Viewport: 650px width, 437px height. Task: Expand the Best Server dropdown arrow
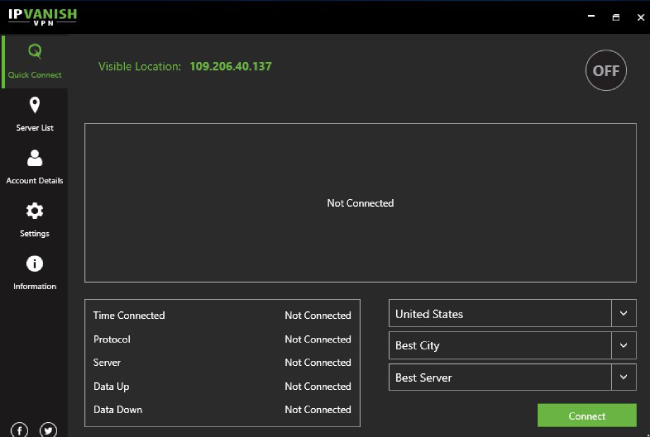pos(623,377)
